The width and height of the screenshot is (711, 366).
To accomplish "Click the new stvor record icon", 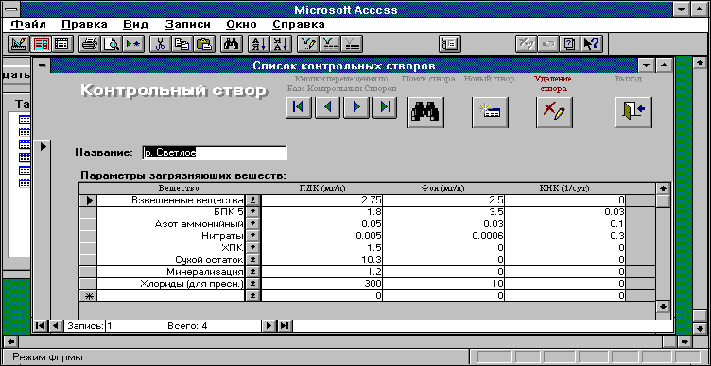I will coord(490,112).
